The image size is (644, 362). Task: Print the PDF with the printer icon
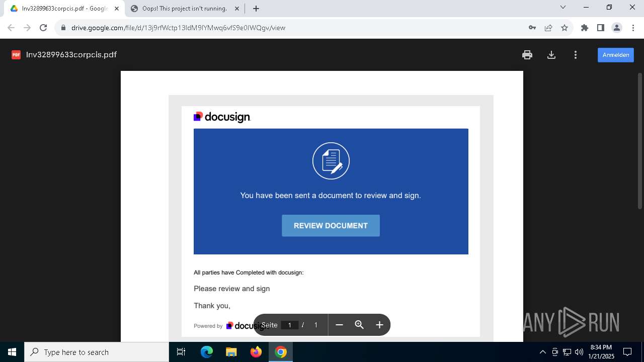pyautogui.click(x=527, y=55)
